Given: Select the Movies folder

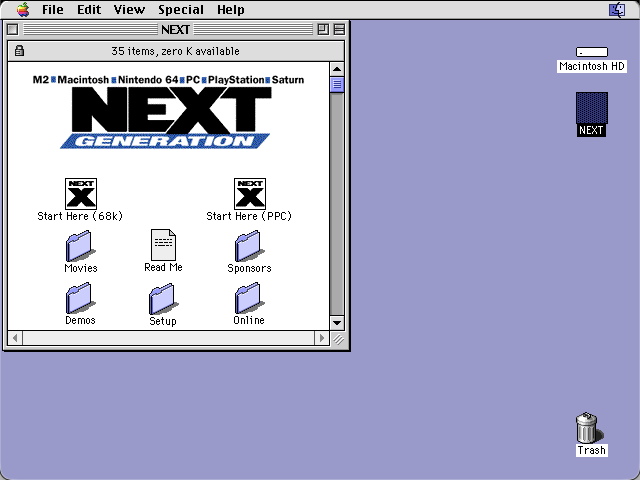Looking at the screenshot, I should [80, 246].
